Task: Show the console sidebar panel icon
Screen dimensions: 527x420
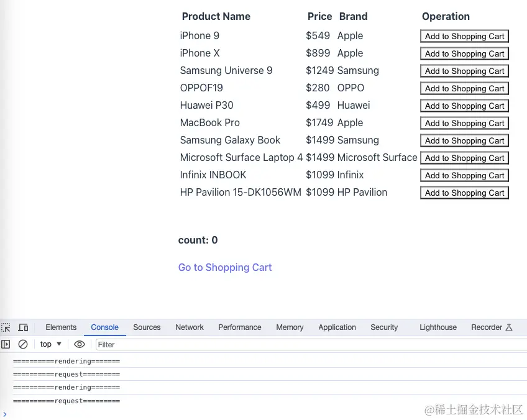Action: pyautogui.click(x=6, y=344)
